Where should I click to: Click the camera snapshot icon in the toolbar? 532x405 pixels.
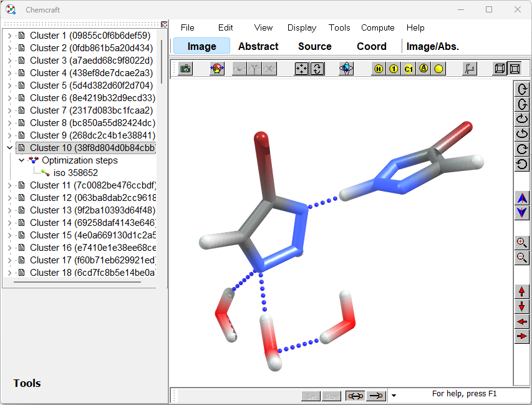pos(185,69)
